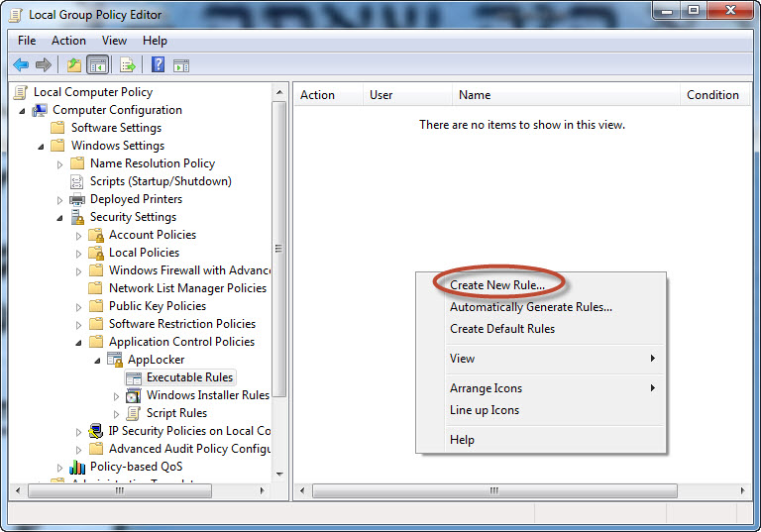Click the Software Settings folder icon
Image resolution: width=761 pixels, height=532 pixels.
pos(57,128)
